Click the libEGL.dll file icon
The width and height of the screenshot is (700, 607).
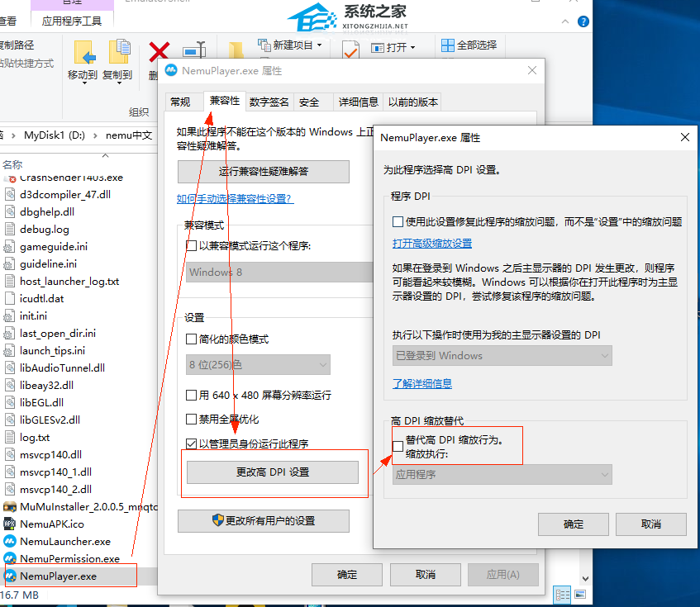[x=9, y=402]
